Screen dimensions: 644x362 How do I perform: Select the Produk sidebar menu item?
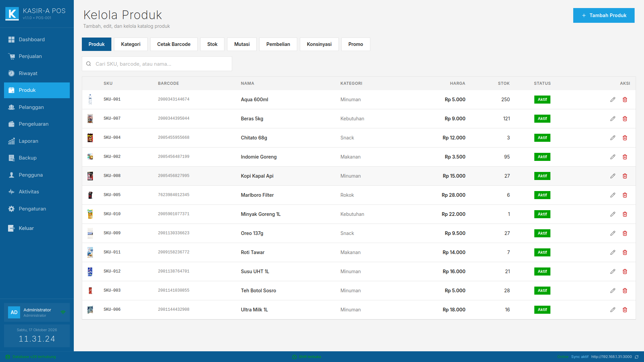coord(37,90)
